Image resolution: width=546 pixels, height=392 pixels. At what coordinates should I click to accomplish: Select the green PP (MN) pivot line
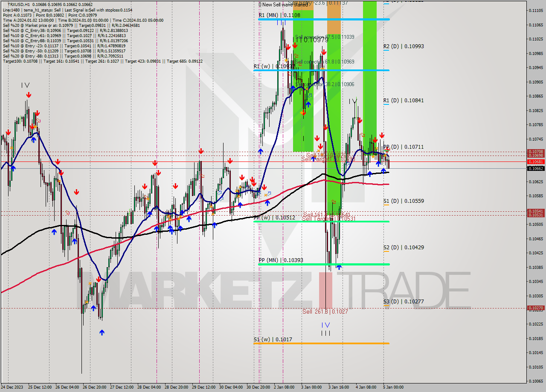pyautogui.click(x=324, y=264)
